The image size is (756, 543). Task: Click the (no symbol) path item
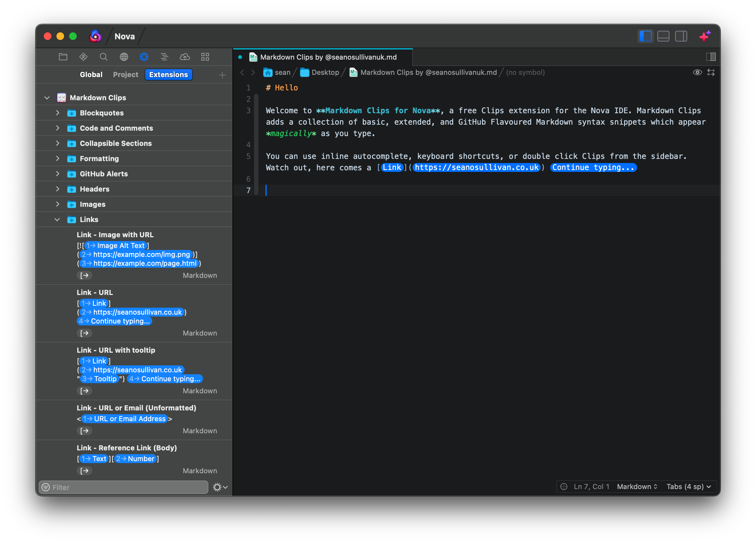pyautogui.click(x=525, y=72)
